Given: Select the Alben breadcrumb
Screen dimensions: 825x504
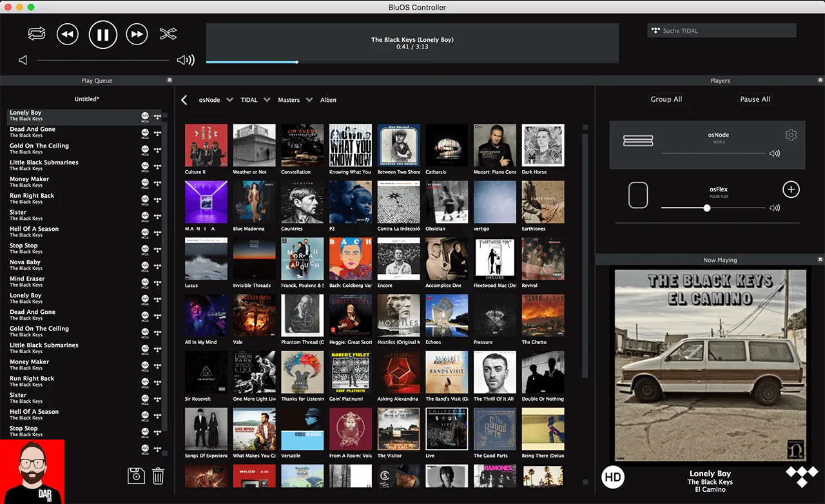Looking at the screenshot, I should pos(328,100).
